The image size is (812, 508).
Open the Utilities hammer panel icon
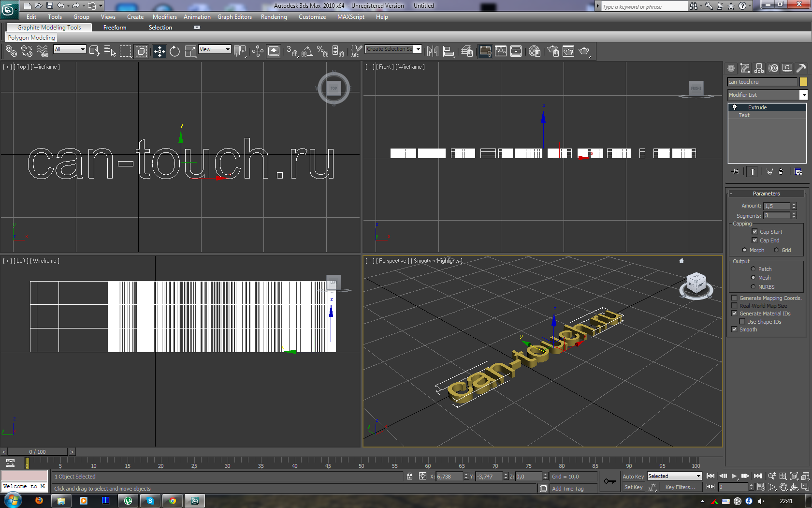[801, 68]
